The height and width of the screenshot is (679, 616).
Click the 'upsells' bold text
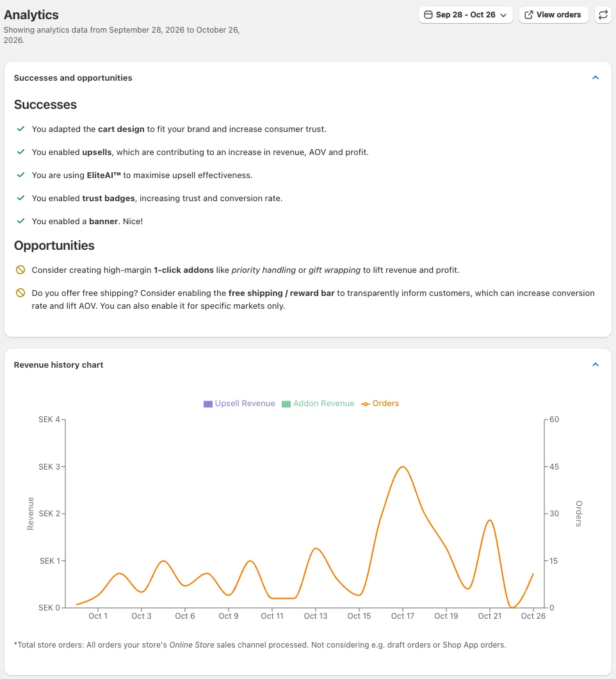pos(97,152)
